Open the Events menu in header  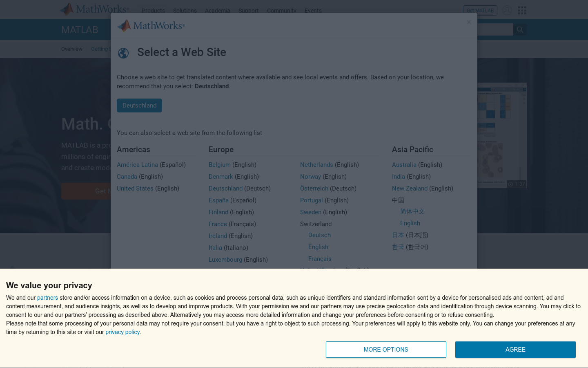pyautogui.click(x=313, y=10)
